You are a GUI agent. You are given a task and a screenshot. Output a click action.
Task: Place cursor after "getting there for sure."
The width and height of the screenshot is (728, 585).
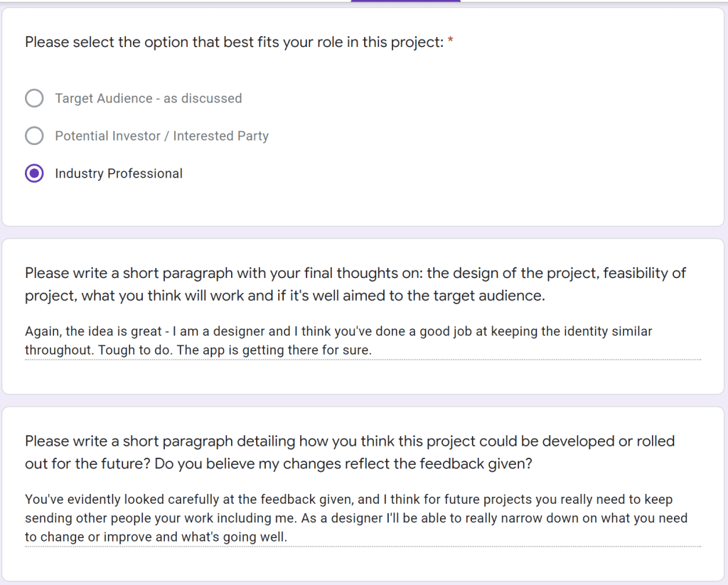coord(373,350)
